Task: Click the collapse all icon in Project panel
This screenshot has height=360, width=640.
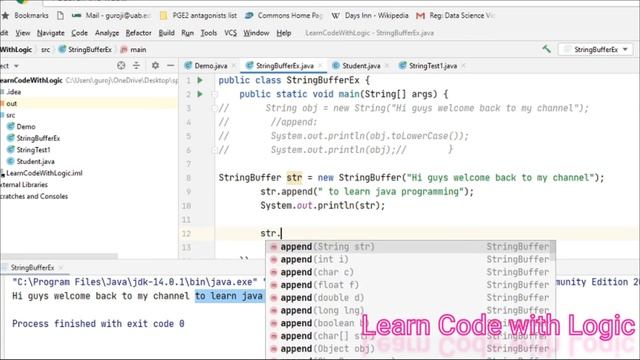Action: [136, 65]
